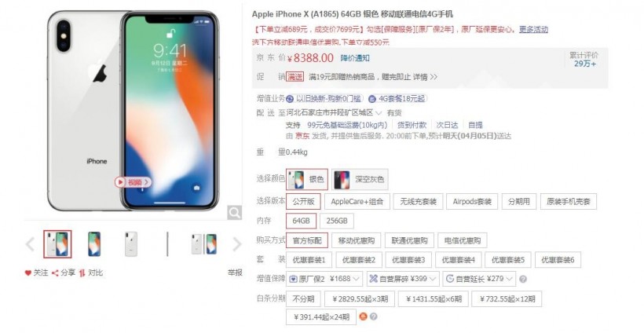Viewport: 644px width, 333px height.
Task: Click the magnifier zoom icon on product image
Action: [235, 213]
